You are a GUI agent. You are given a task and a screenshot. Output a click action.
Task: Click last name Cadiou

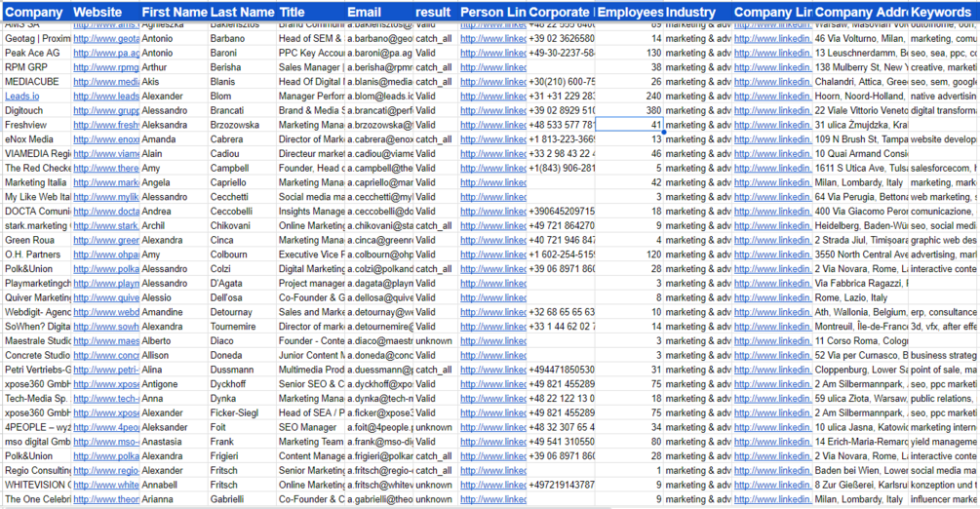pyautogui.click(x=224, y=153)
